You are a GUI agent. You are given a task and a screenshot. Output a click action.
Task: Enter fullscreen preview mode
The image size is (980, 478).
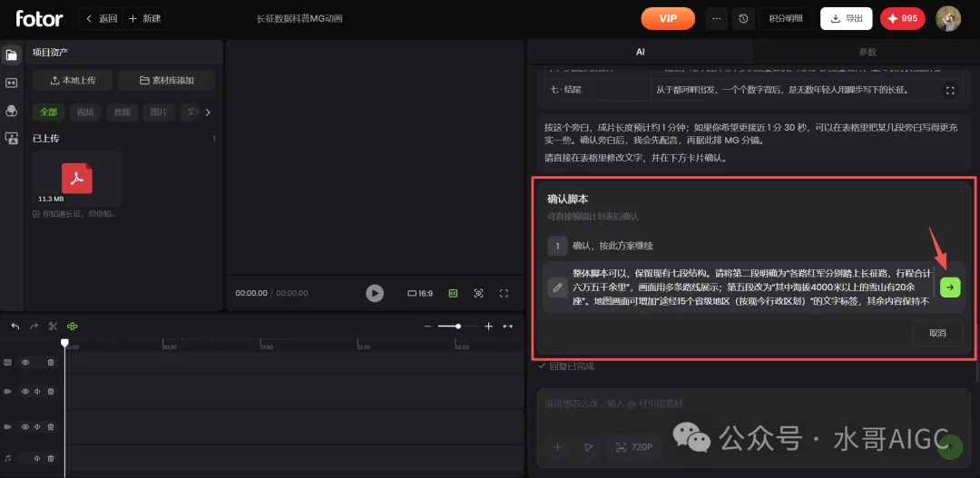504,293
